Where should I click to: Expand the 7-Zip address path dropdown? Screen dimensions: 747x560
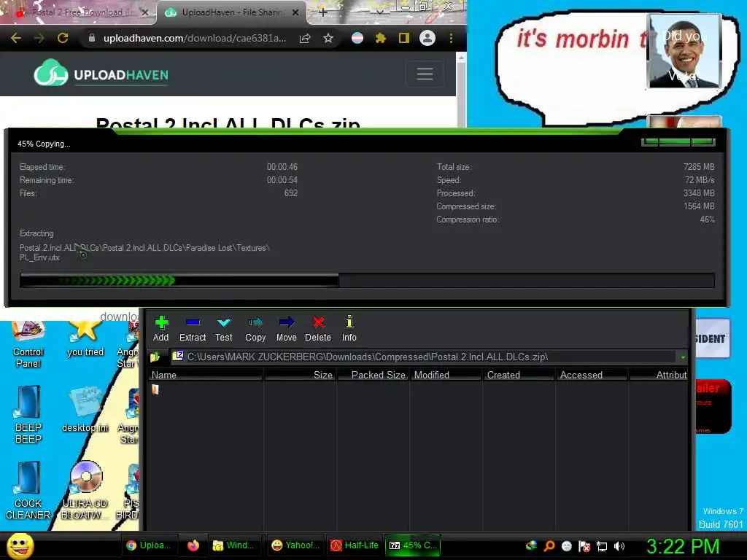pos(683,357)
